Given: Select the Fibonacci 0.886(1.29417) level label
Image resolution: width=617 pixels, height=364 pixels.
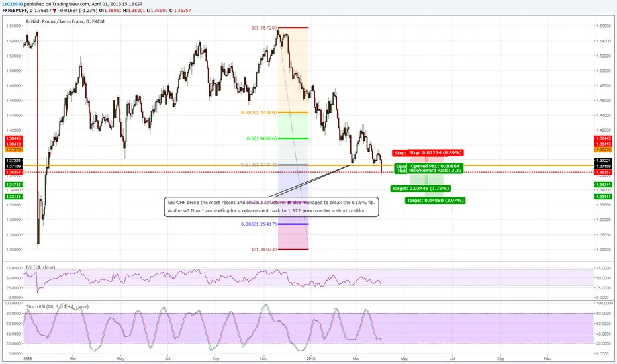Looking at the screenshot, I should pyautogui.click(x=259, y=224).
